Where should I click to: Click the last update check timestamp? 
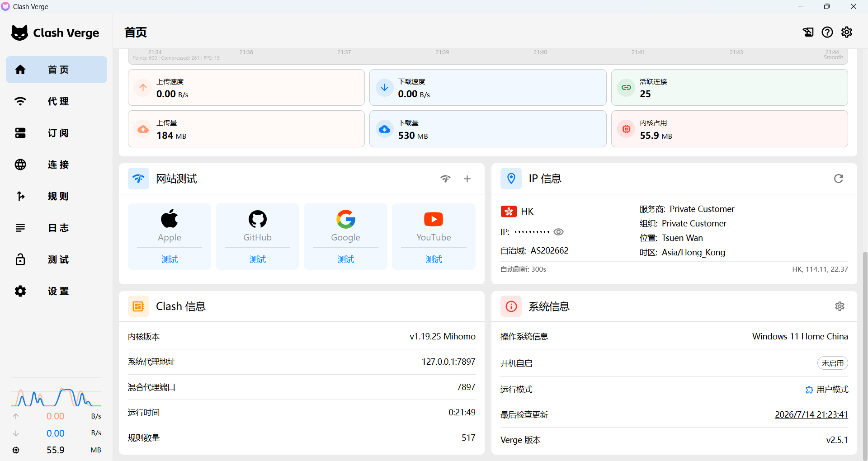click(x=811, y=414)
